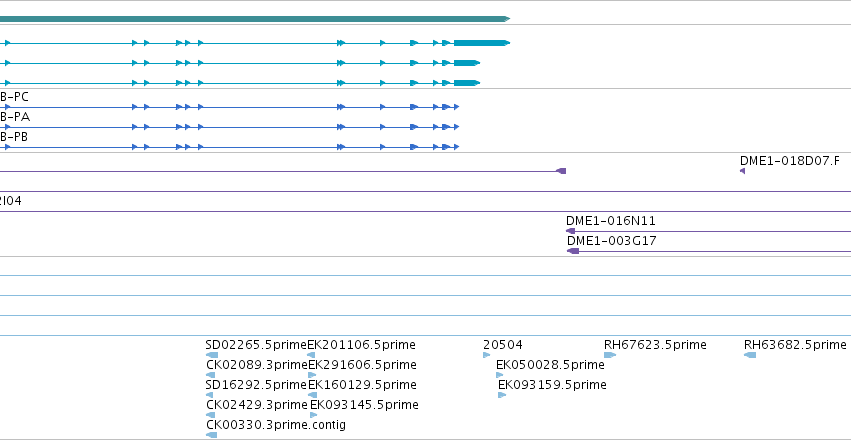The image size is (851, 440).
Task: Select the RH63682.5prime EST feature
Action: click(x=795, y=345)
